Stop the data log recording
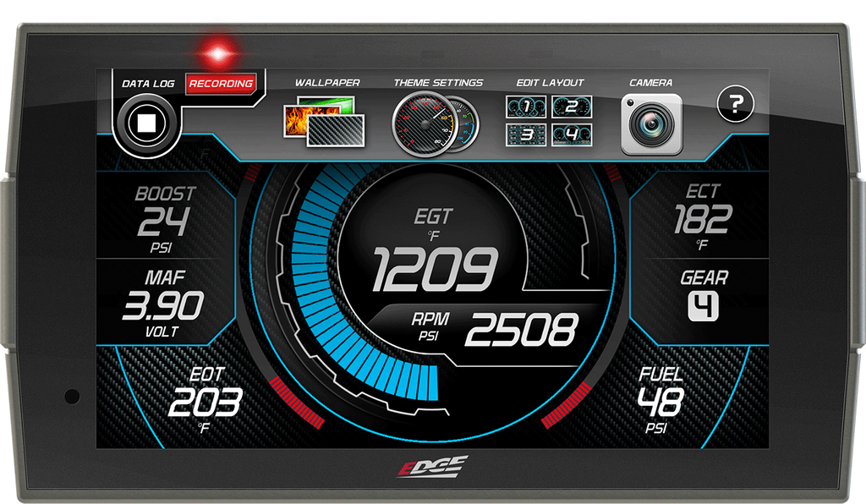Viewport: 866px width, 504px height. point(146,124)
